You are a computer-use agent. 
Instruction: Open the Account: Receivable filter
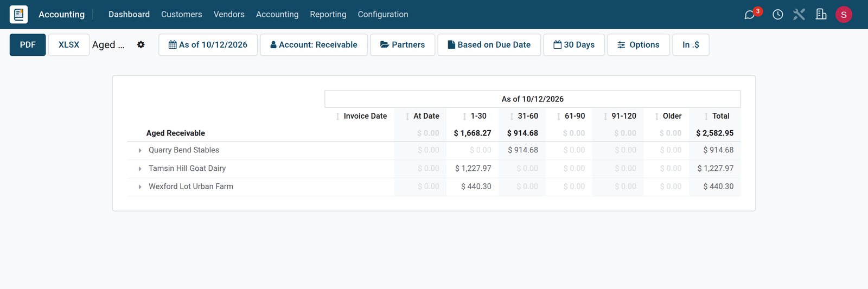(314, 44)
